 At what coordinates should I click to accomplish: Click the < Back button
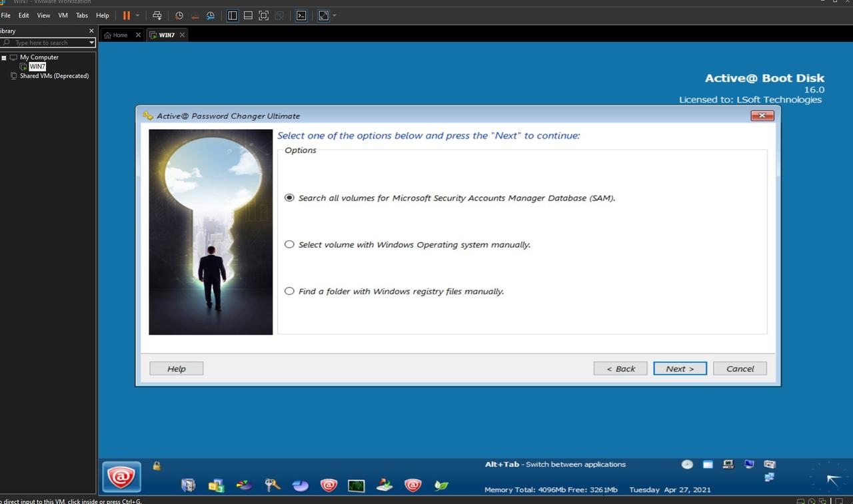(620, 368)
